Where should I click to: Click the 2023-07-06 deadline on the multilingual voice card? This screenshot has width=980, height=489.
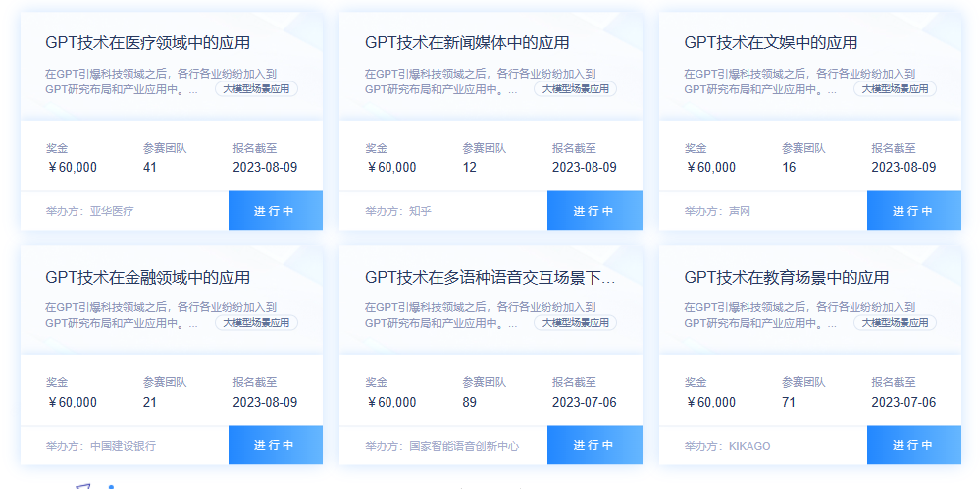(x=584, y=402)
